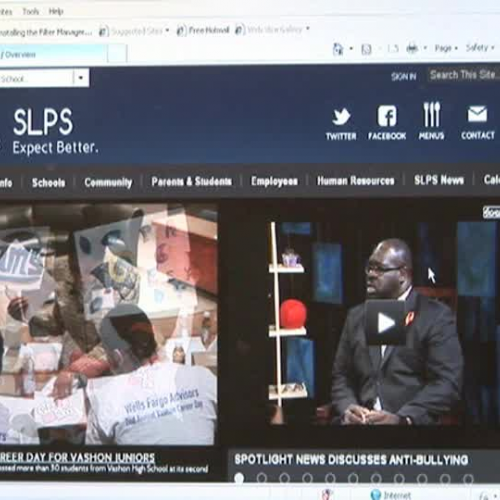Play the Spotlight News video
500x500 pixels.
coord(386,323)
